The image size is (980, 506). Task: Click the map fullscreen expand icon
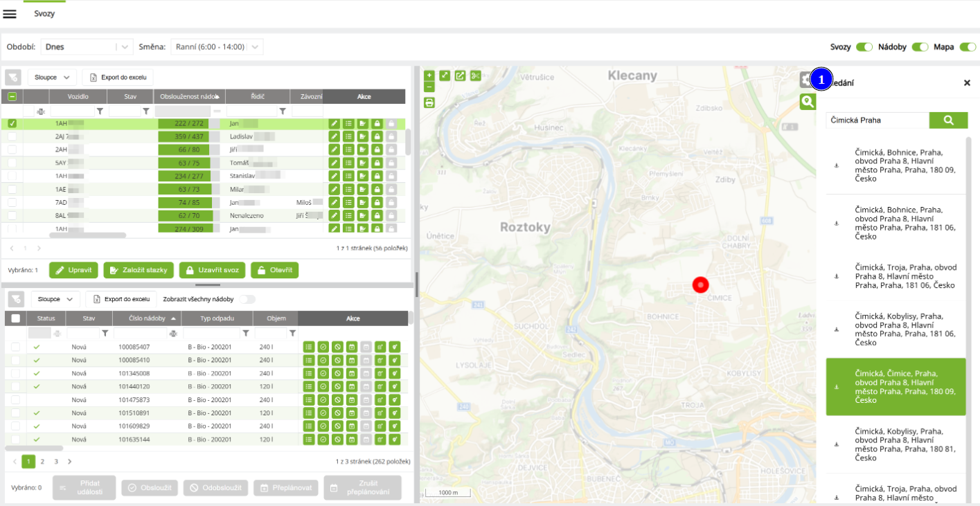(445, 75)
